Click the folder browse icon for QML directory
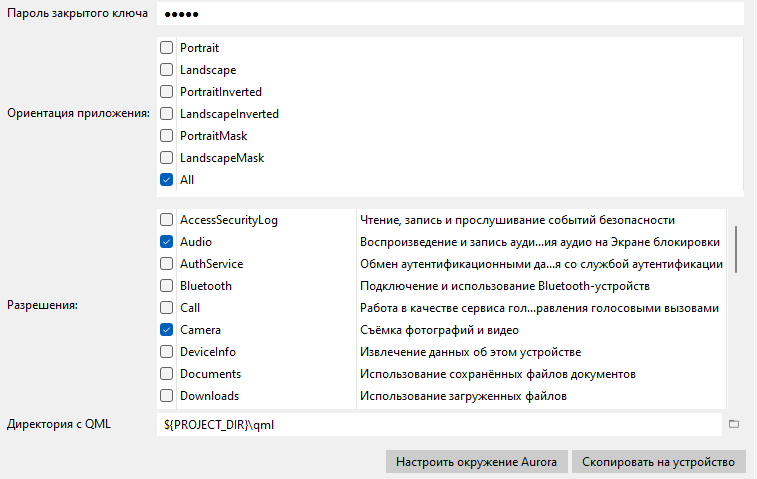 click(x=733, y=424)
